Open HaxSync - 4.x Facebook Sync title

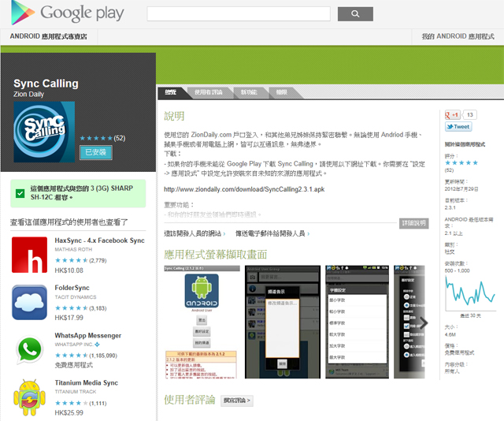click(x=100, y=240)
